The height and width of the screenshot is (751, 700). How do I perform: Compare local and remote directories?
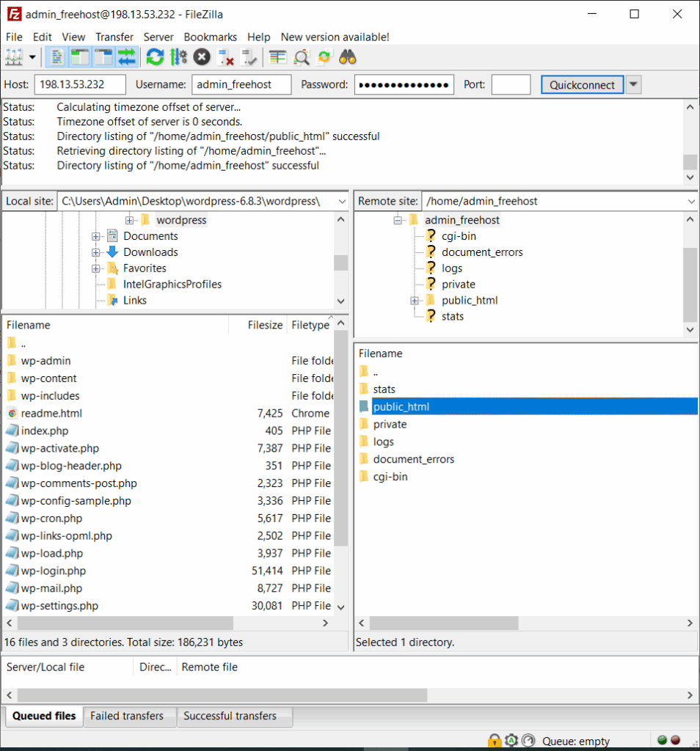tap(301, 56)
